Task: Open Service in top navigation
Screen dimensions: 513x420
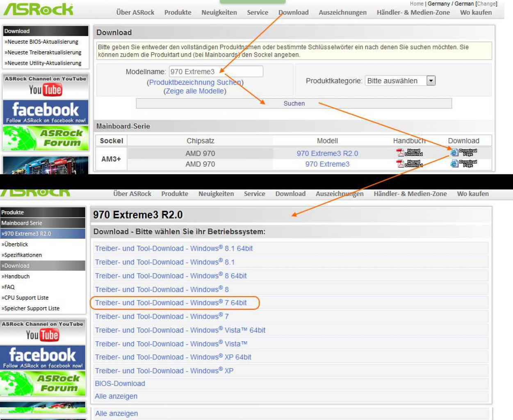Action: [x=258, y=12]
